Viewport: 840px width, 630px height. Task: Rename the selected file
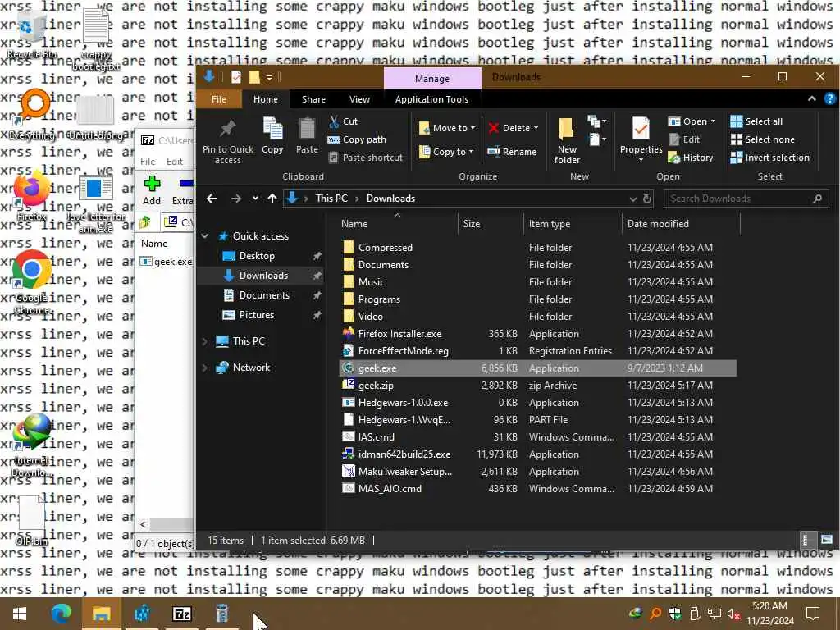[512, 152]
